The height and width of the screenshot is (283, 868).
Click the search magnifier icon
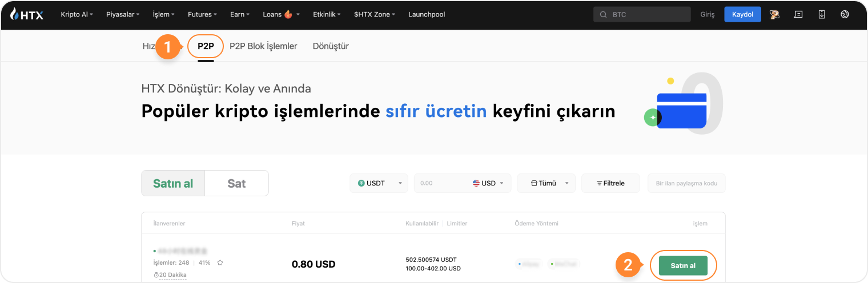[604, 14]
